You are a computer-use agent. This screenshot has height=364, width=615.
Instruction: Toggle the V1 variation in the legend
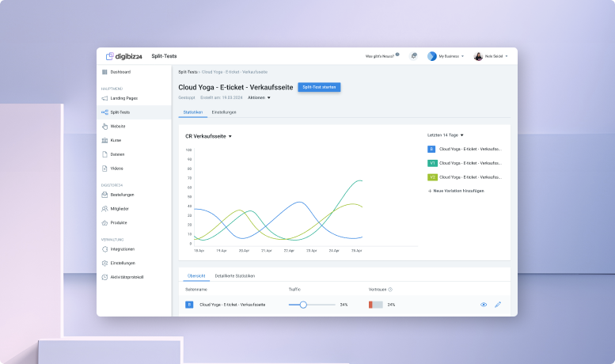point(432,163)
